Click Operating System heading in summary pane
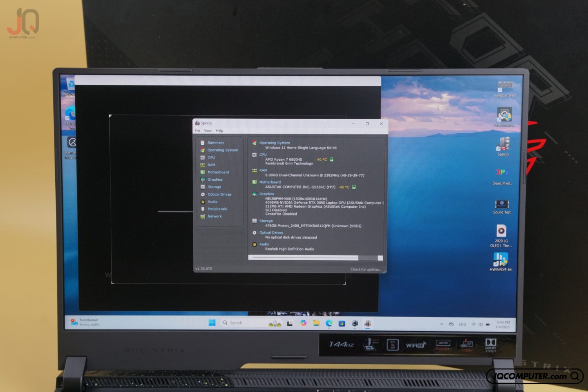The image size is (588, 392). (274, 143)
